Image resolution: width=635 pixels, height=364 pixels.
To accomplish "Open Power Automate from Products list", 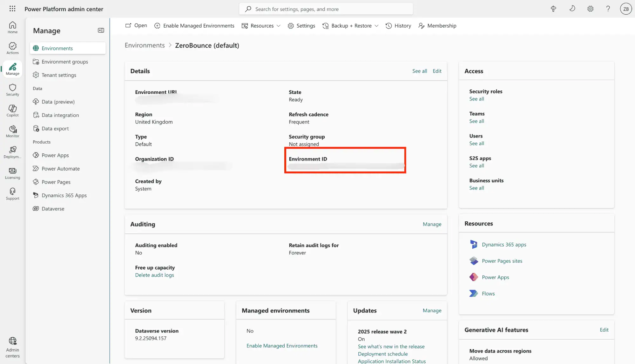I will click(60, 168).
